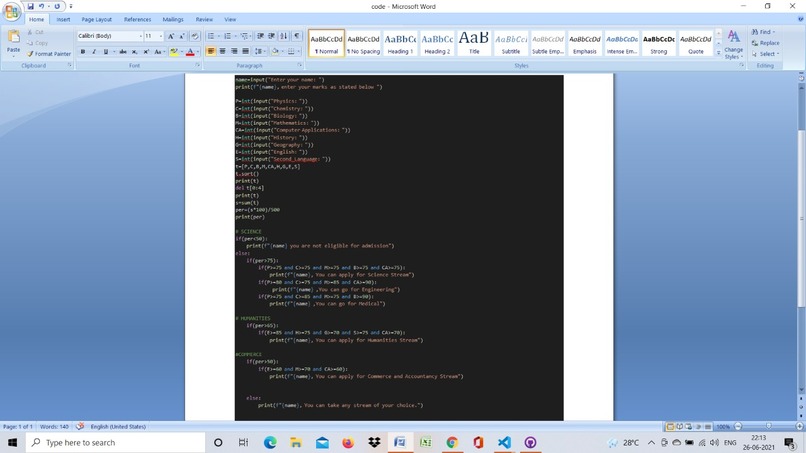Undo the last action
Viewport: 806px width, 453px height.
[42, 6]
